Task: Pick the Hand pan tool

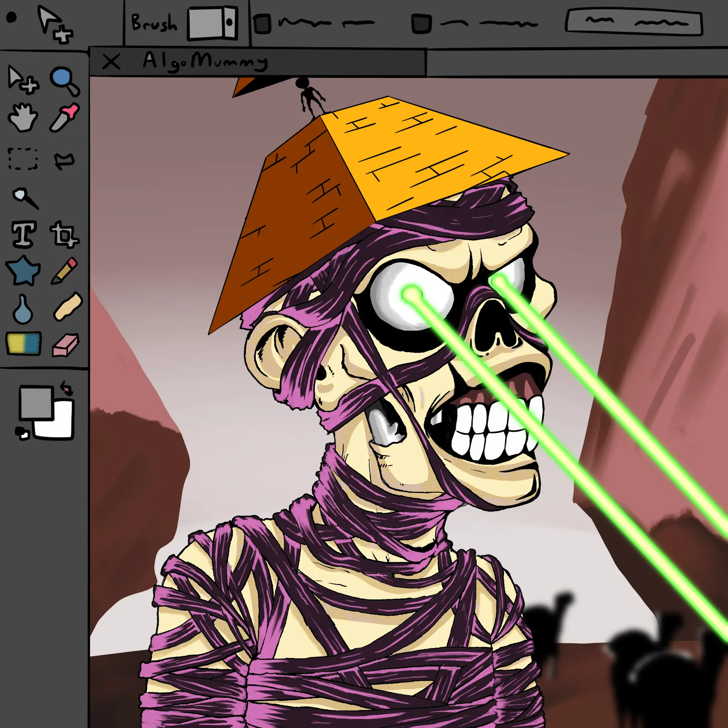Action: (x=23, y=117)
